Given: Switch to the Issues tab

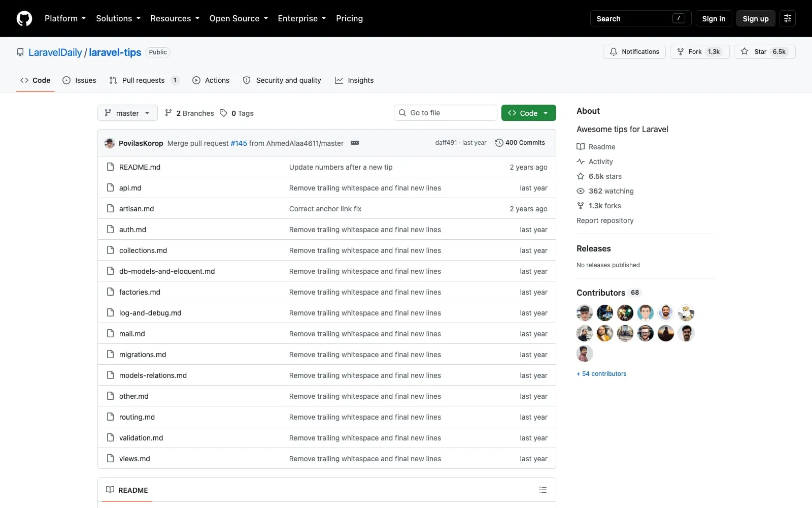Looking at the screenshot, I should click(x=79, y=80).
